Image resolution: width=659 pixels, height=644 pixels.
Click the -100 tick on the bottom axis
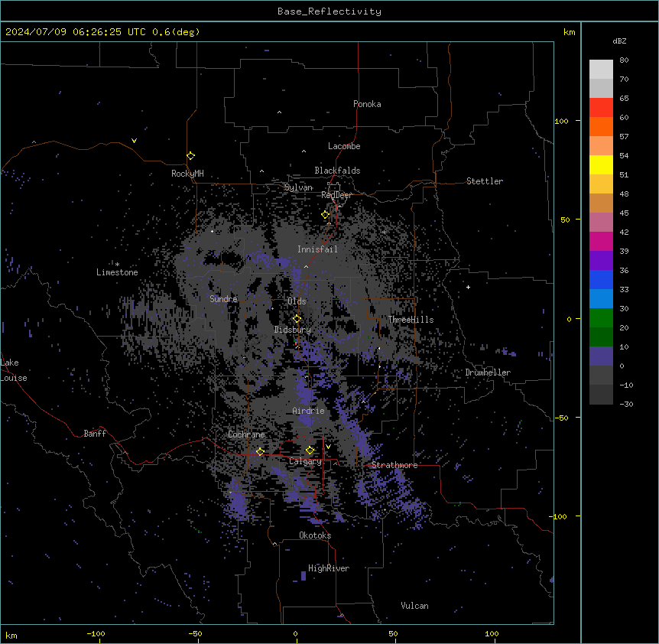[96, 633]
